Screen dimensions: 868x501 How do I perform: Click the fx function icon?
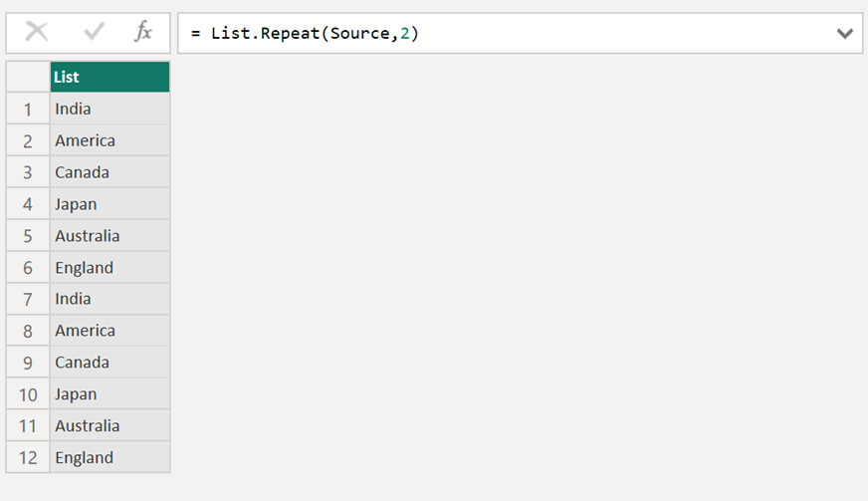pos(143,33)
